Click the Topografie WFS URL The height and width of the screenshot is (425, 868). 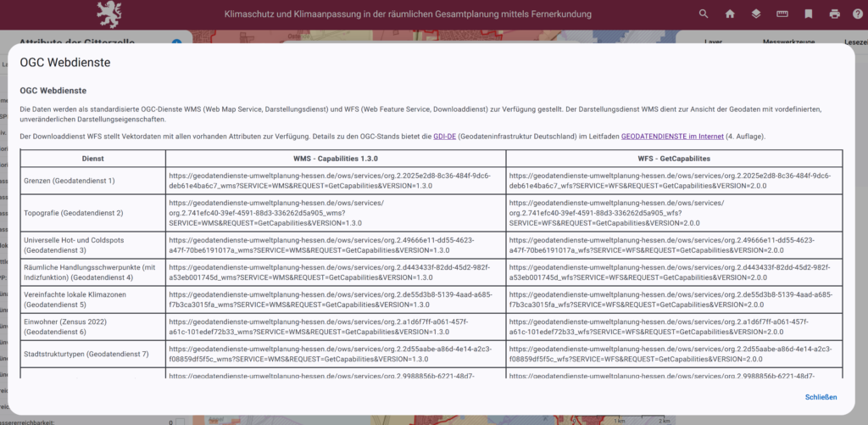pyautogui.click(x=617, y=213)
